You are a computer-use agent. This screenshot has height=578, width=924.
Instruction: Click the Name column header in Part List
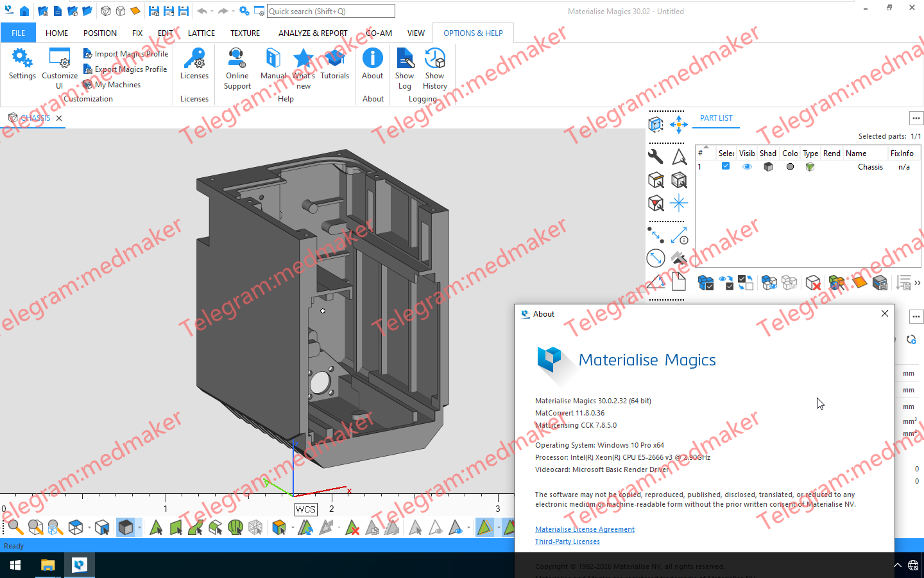tap(856, 153)
